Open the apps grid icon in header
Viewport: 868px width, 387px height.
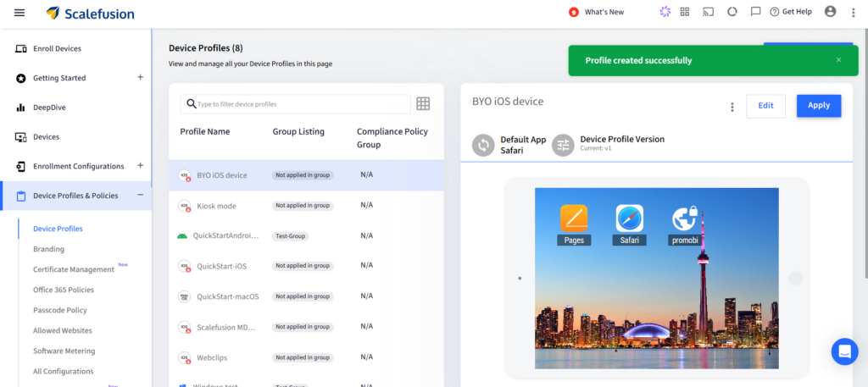tap(685, 12)
